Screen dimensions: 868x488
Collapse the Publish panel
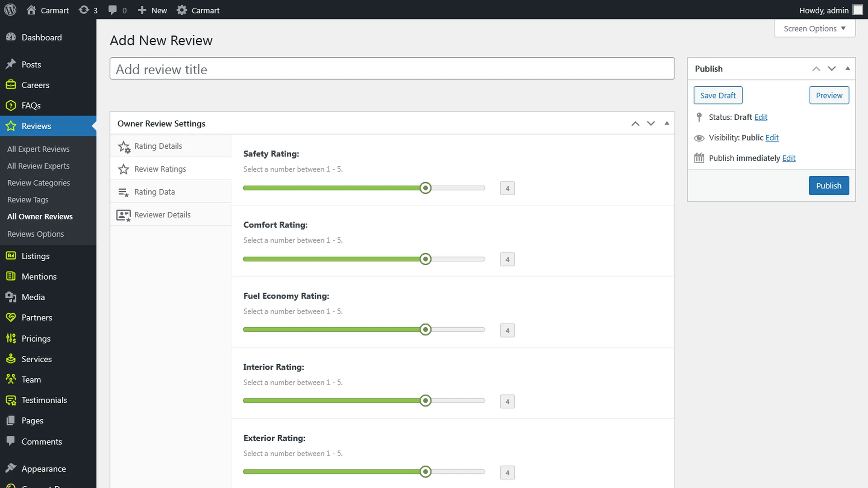coord(848,69)
